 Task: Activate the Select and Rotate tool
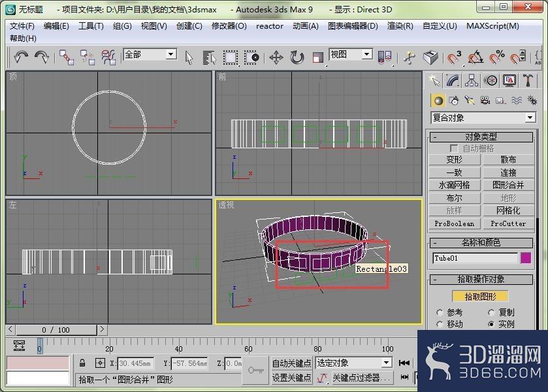pos(297,57)
